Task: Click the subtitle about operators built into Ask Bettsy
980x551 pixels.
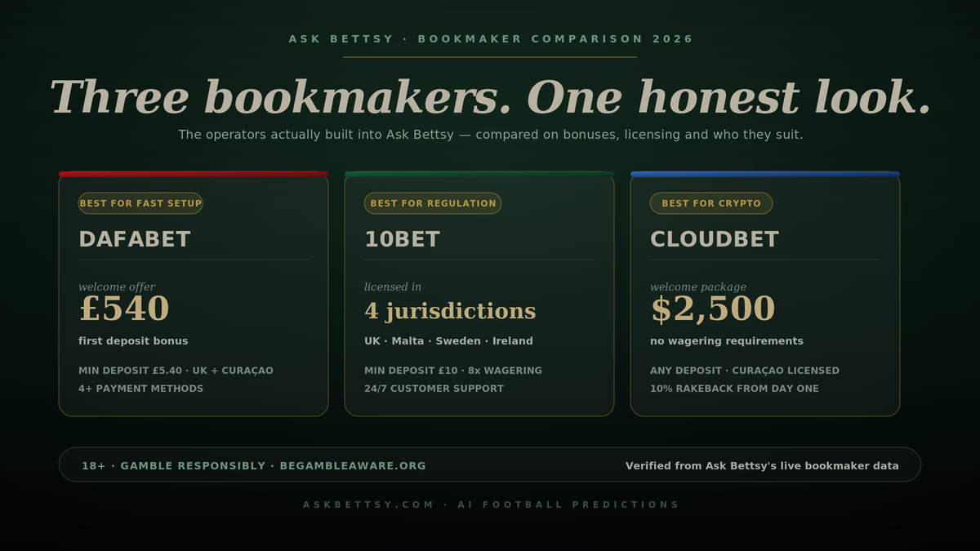Action: pos(491,135)
